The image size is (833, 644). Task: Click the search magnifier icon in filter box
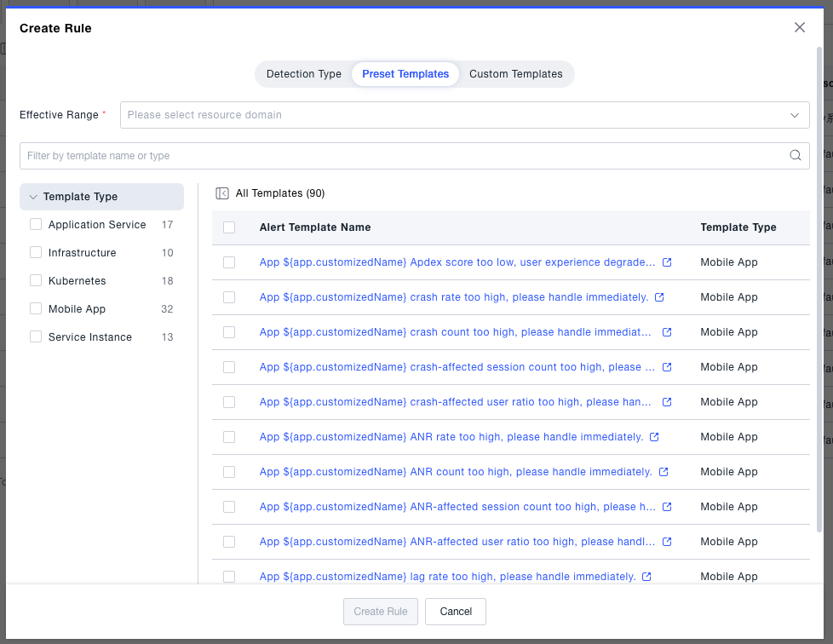coord(796,155)
